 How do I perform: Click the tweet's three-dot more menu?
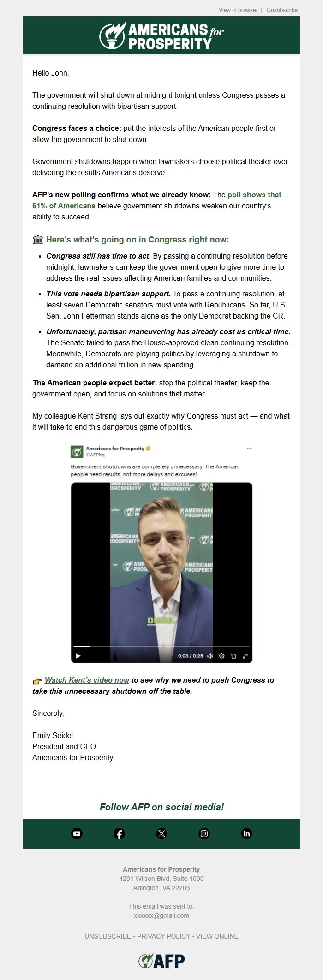250,449
